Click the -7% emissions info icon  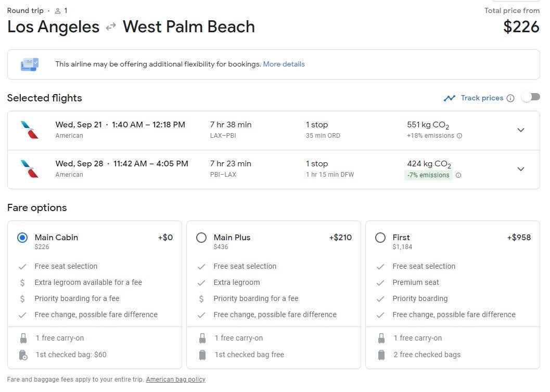point(458,175)
